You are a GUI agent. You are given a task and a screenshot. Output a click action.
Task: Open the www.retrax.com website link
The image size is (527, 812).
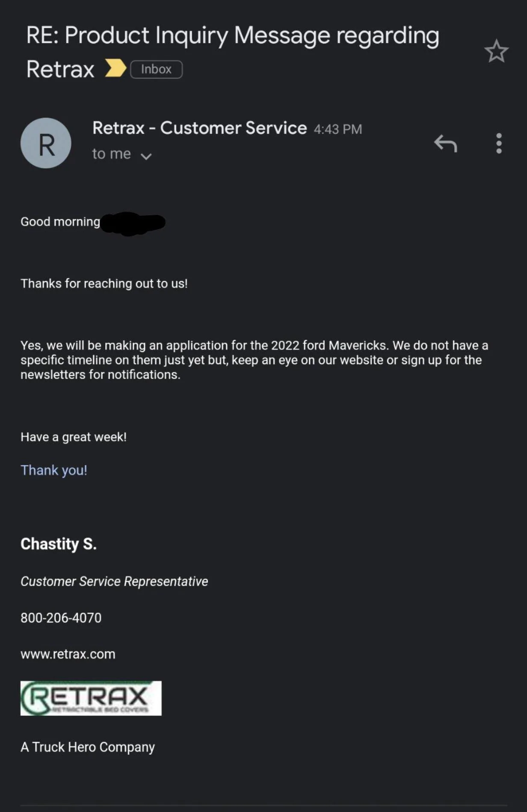[x=68, y=654]
